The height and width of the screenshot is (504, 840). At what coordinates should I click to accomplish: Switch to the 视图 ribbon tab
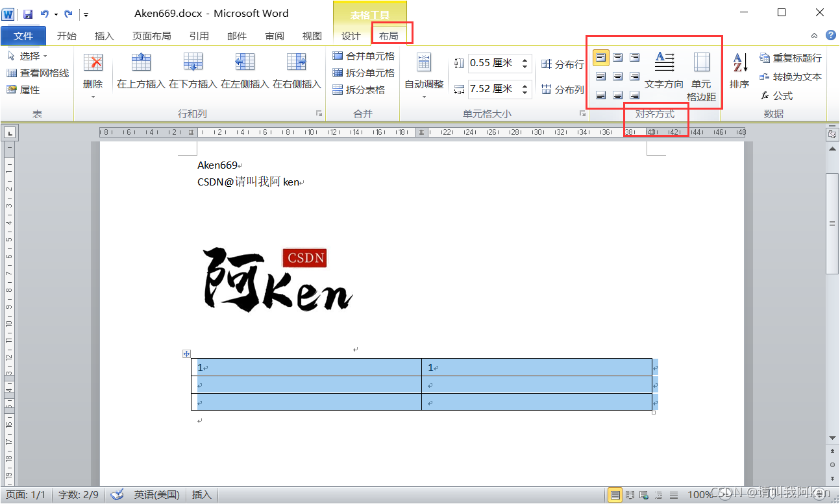click(x=312, y=36)
